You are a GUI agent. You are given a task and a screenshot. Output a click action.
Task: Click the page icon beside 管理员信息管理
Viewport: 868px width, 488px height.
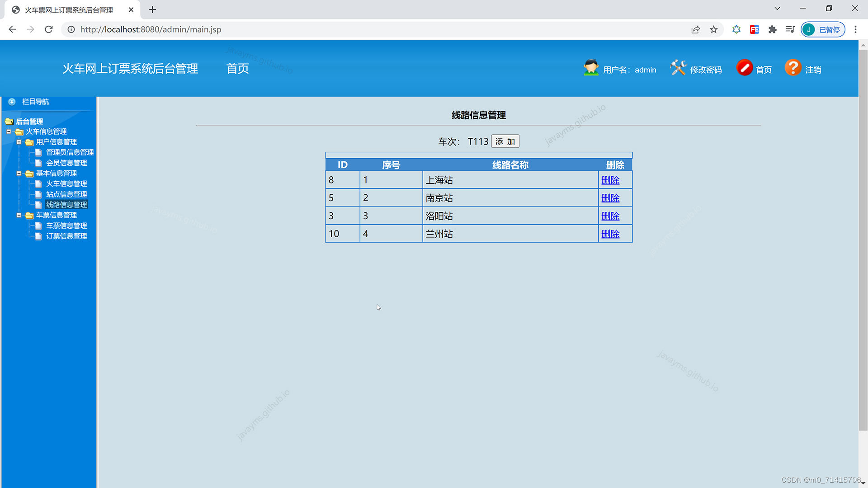click(38, 152)
